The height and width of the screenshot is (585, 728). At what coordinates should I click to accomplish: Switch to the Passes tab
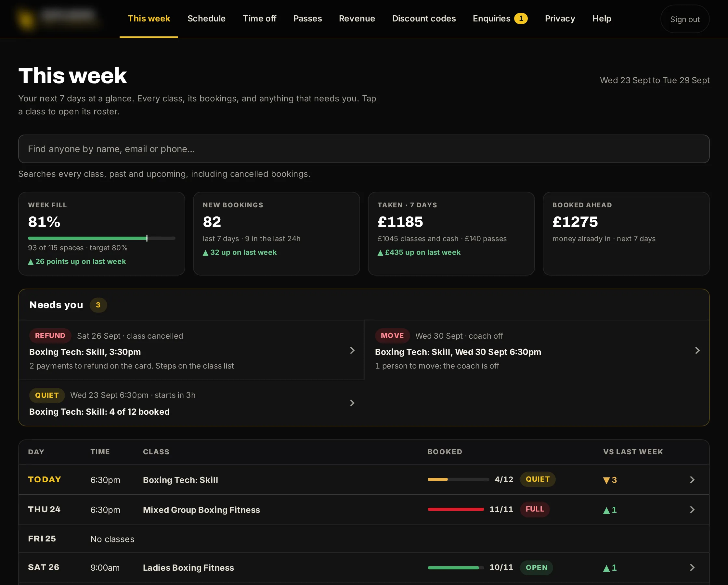[307, 19]
